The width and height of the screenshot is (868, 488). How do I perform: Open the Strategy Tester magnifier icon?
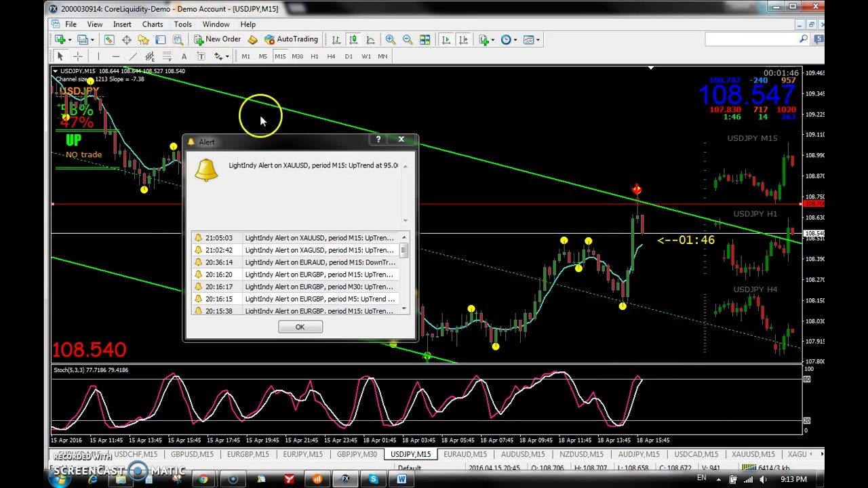pos(178,40)
